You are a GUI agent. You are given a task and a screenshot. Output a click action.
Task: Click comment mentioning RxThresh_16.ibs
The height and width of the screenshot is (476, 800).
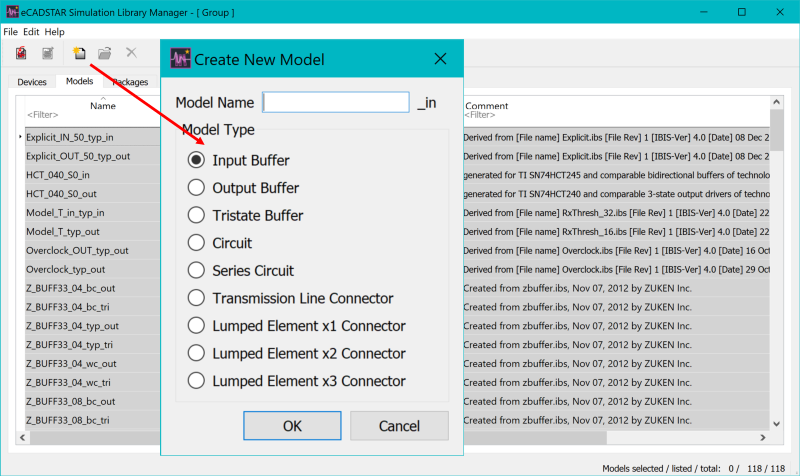click(x=616, y=232)
